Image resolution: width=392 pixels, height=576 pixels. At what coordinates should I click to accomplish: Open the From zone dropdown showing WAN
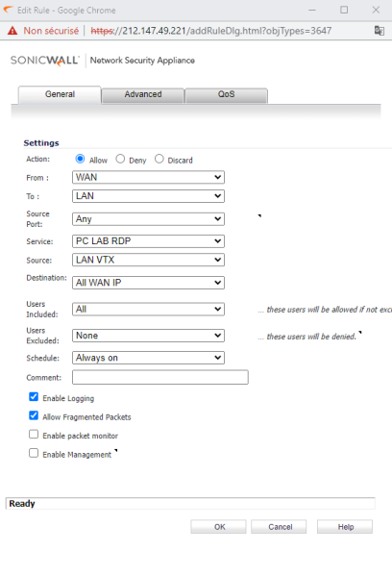pyautogui.click(x=148, y=177)
